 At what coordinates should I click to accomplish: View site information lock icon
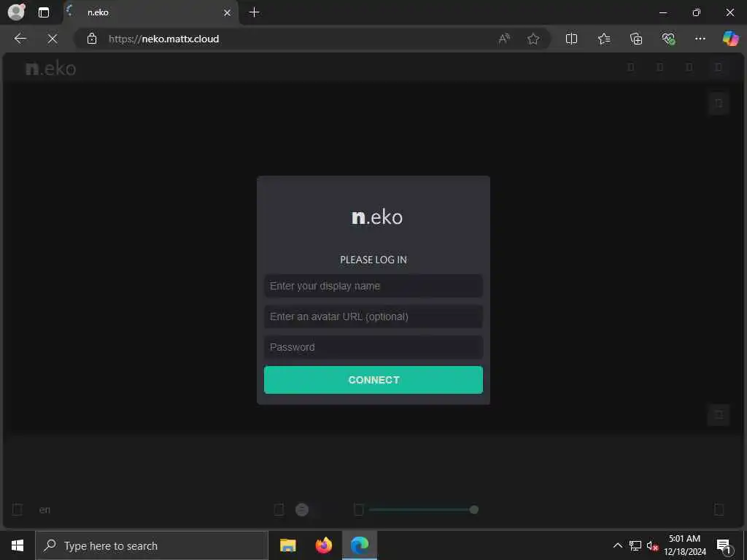(91, 39)
